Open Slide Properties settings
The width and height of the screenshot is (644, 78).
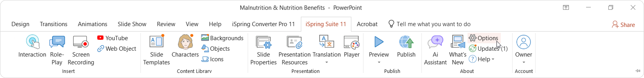pyautogui.click(x=264, y=50)
